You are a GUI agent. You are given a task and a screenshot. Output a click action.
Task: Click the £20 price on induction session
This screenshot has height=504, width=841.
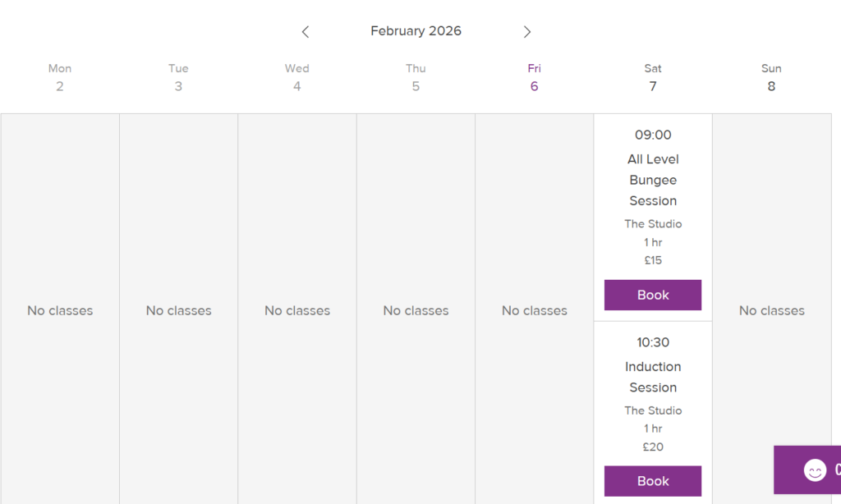pos(653,447)
